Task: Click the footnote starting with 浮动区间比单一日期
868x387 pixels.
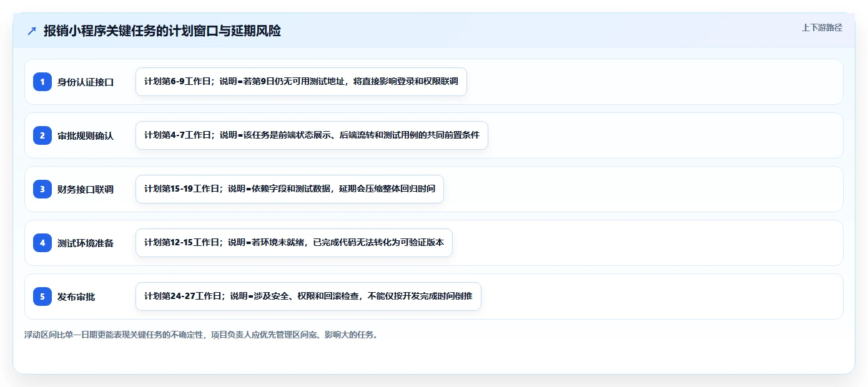Action: click(201, 335)
